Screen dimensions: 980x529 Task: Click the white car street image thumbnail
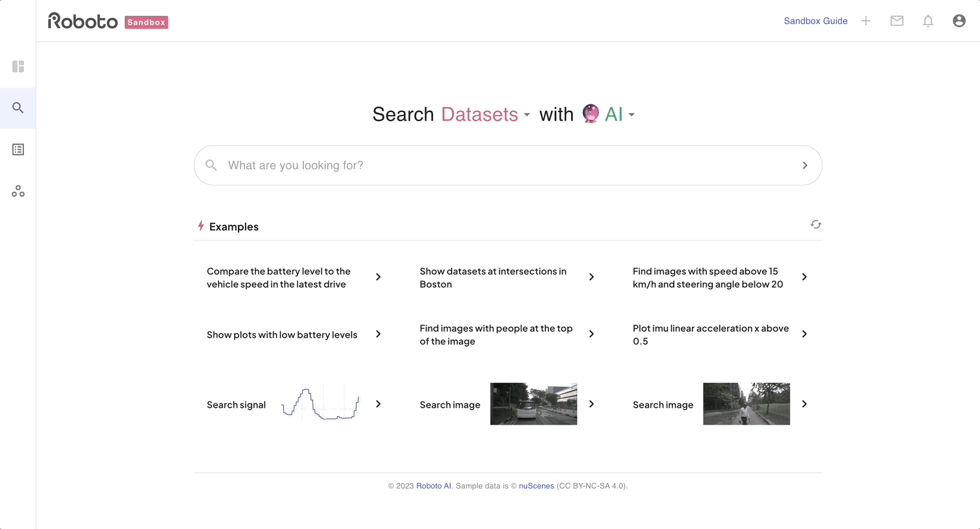533,404
